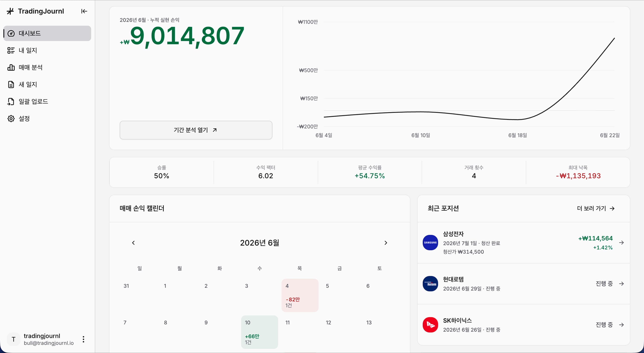Click the T user avatar
Screen dimensions: 644x353
(13, 339)
